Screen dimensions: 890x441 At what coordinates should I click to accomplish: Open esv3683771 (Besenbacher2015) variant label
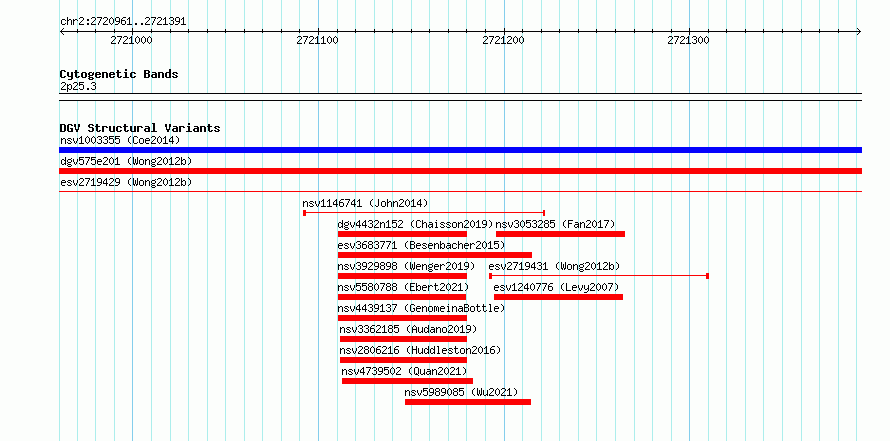coord(421,245)
